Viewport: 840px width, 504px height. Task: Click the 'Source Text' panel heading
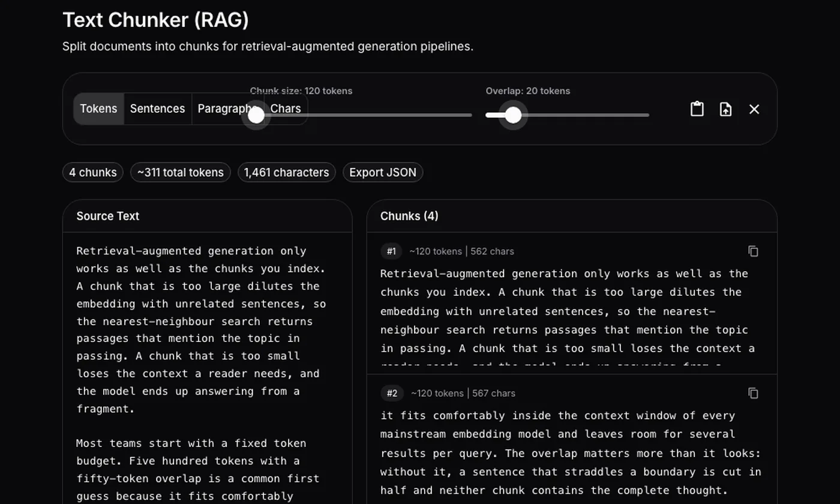[108, 216]
